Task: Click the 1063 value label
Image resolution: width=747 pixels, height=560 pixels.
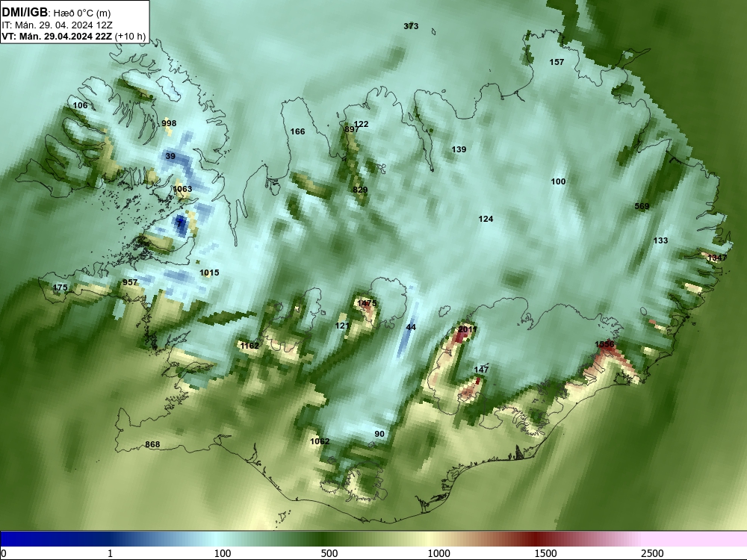Action: [182, 189]
